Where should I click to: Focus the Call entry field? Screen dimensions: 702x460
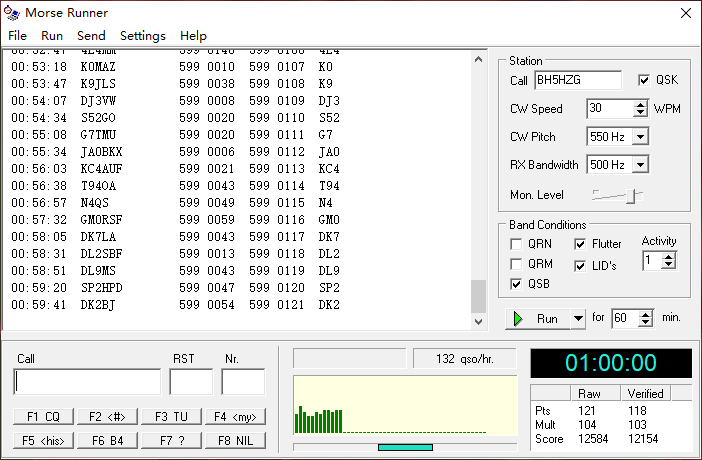click(87, 382)
